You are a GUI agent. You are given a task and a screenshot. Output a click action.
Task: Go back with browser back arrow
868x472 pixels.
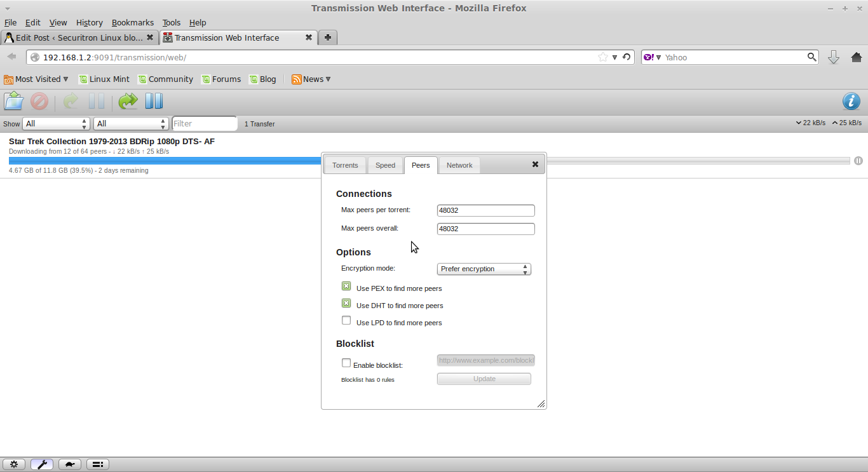pyautogui.click(x=11, y=57)
